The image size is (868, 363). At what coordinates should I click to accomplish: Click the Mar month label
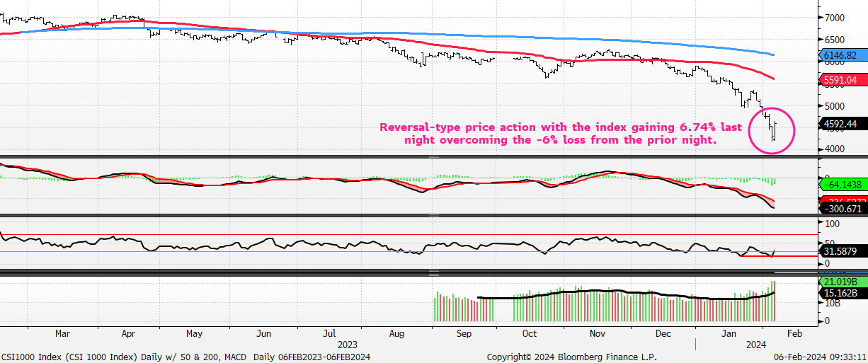point(62,333)
